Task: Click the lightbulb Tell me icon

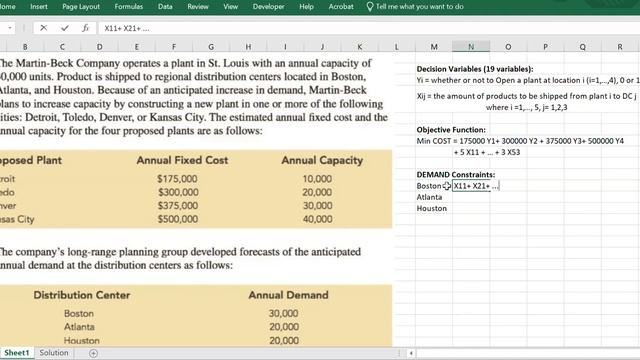Action: [x=370, y=7]
